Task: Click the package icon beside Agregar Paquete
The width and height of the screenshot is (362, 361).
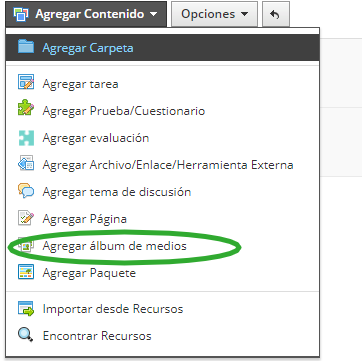Action: coord(26,273)
